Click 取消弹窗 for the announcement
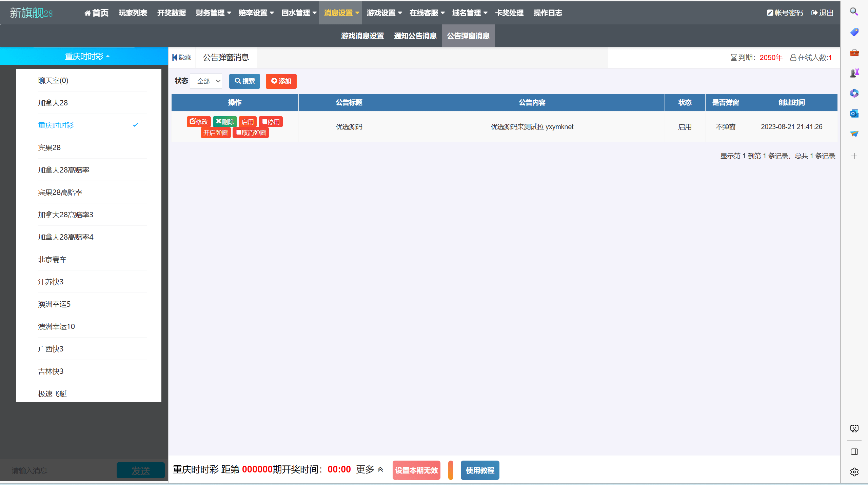This screenshot has height=485, width=868. coord(251,133)
